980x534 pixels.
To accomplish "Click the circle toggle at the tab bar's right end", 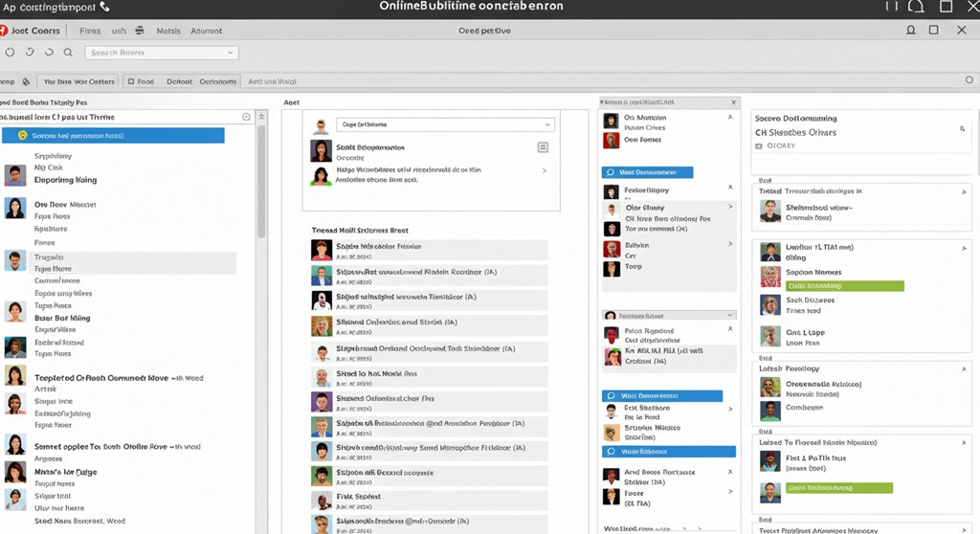I will (969, 81).
